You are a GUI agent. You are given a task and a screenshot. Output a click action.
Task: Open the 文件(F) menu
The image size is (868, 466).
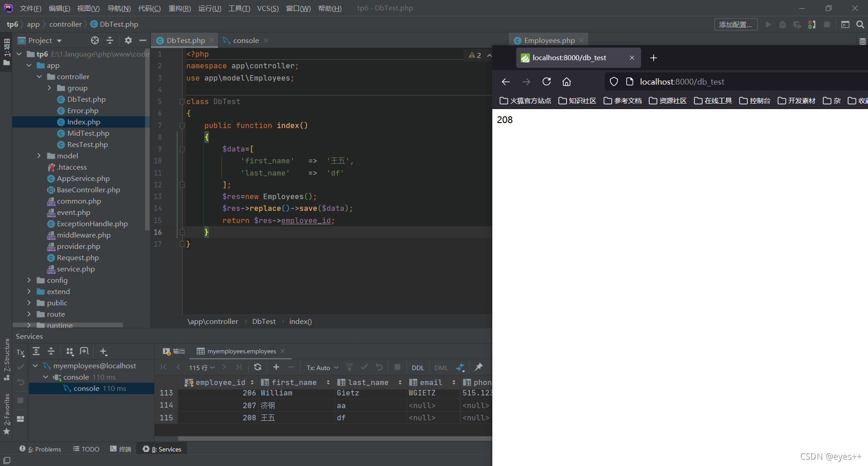[x=31, y=8]
